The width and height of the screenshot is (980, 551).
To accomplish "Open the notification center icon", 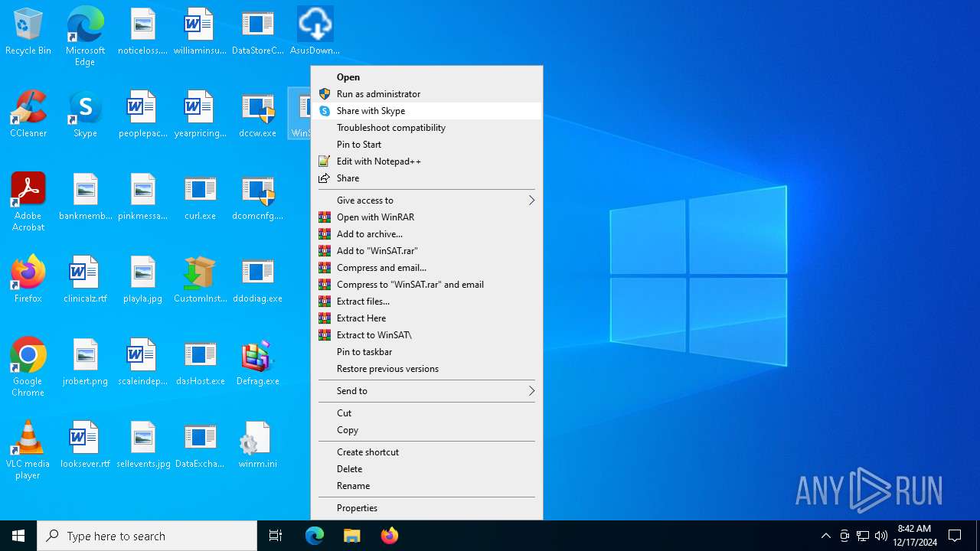I will 955,536.
